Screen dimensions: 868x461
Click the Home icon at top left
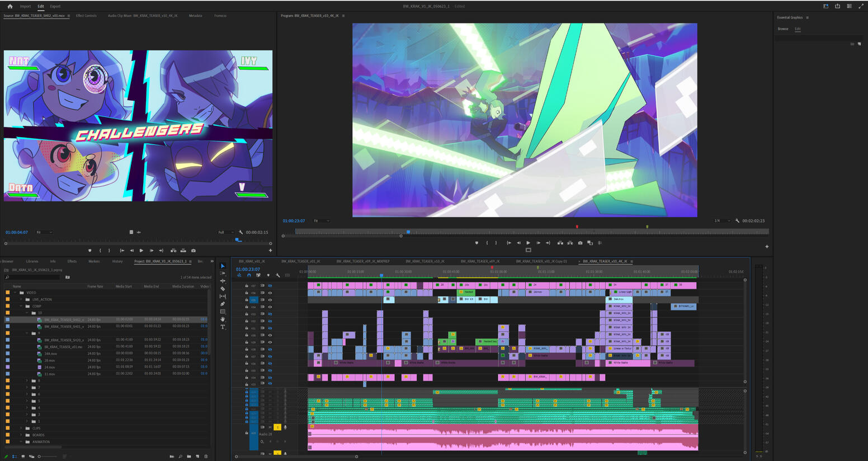pos(10,6)
